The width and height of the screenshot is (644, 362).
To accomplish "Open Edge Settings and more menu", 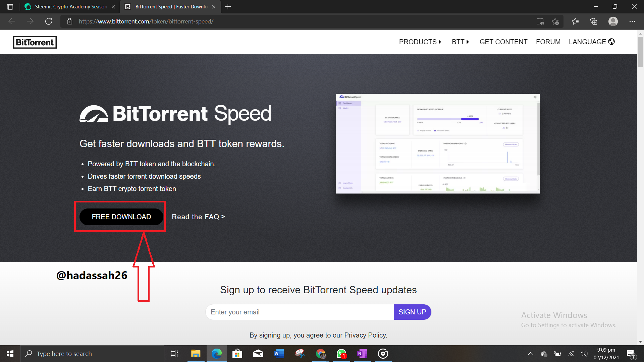I will tap(632, 21).
